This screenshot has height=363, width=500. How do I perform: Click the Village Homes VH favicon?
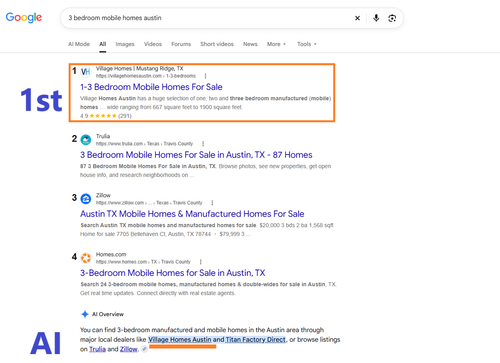[86, 72]
